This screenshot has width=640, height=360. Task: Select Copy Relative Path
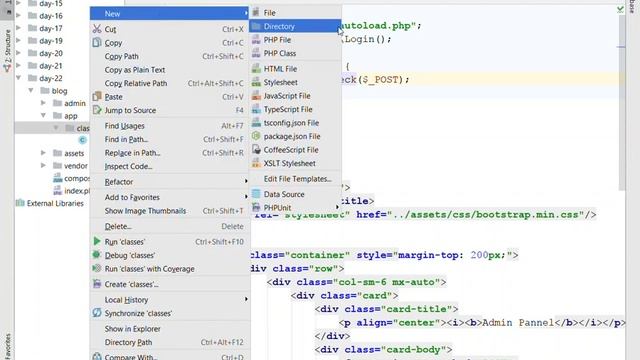[x=170, y=83]
